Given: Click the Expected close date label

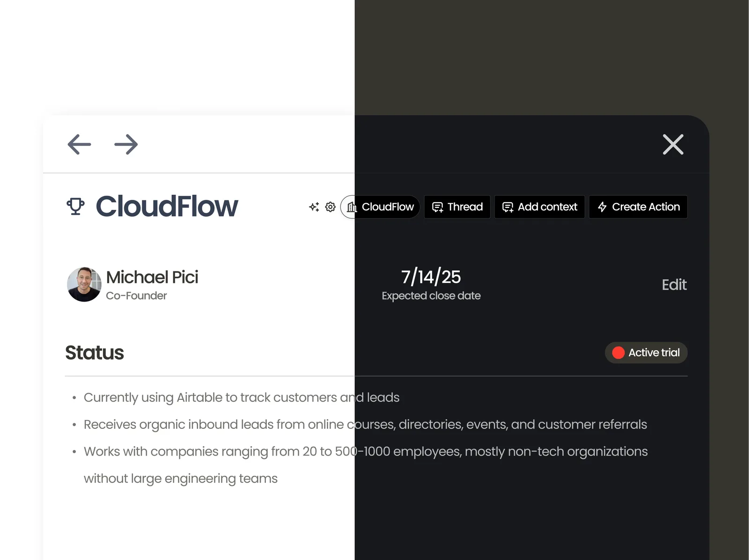Looking at the screenshot, I should click(431, 296).
